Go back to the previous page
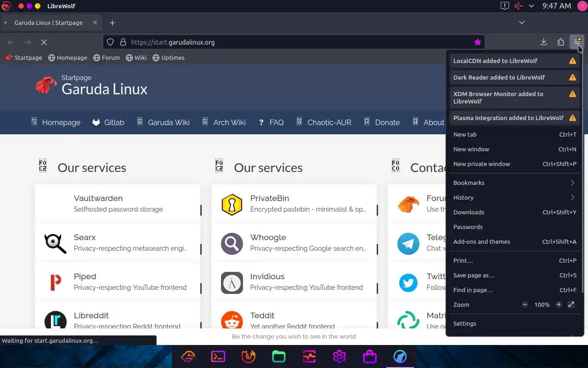Image resolution: width=588 pixels, height=368 pixels. (11, 42)
